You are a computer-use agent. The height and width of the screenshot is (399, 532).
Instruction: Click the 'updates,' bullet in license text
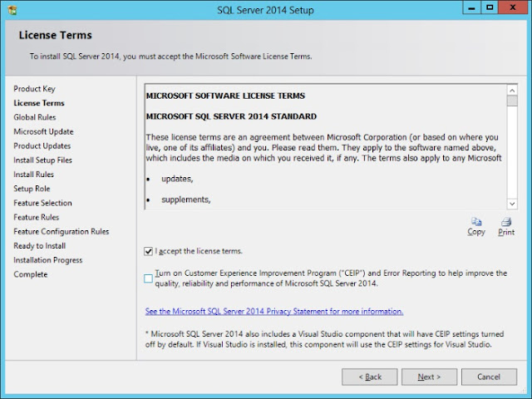pos(177,179)
